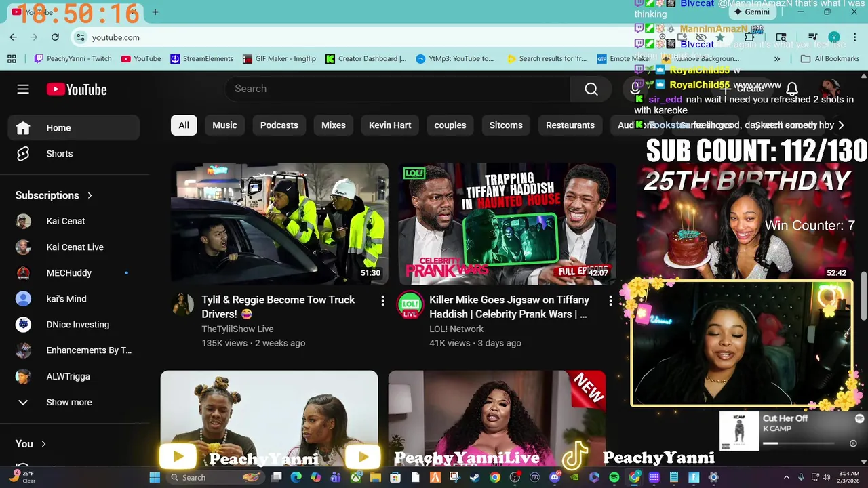This screenshot has height=488, width=868.
Task: Start voice search with microphone icon
Action: (x=635, y=88)
